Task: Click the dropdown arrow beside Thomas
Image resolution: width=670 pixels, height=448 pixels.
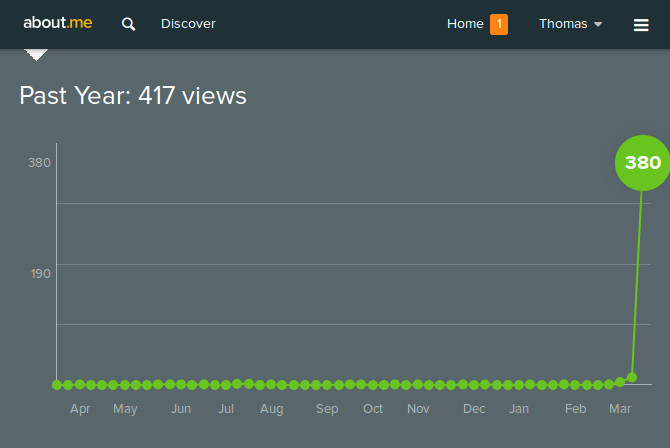Action: click(x=598, y=24)
